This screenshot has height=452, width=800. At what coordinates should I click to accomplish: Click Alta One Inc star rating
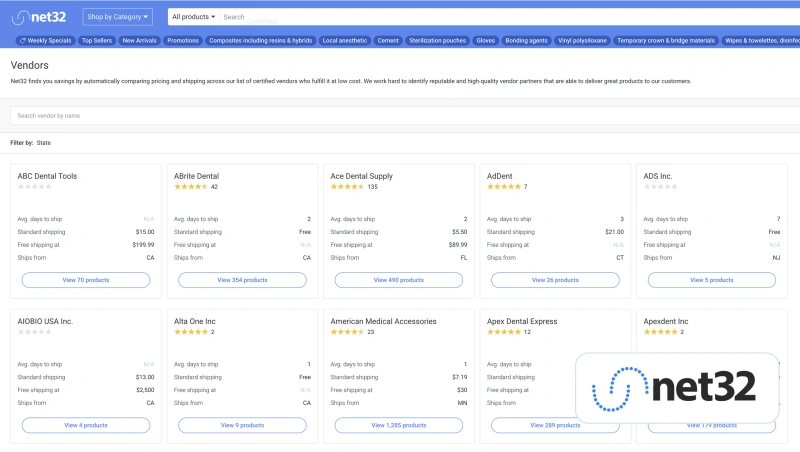click(x=190, y=332)
